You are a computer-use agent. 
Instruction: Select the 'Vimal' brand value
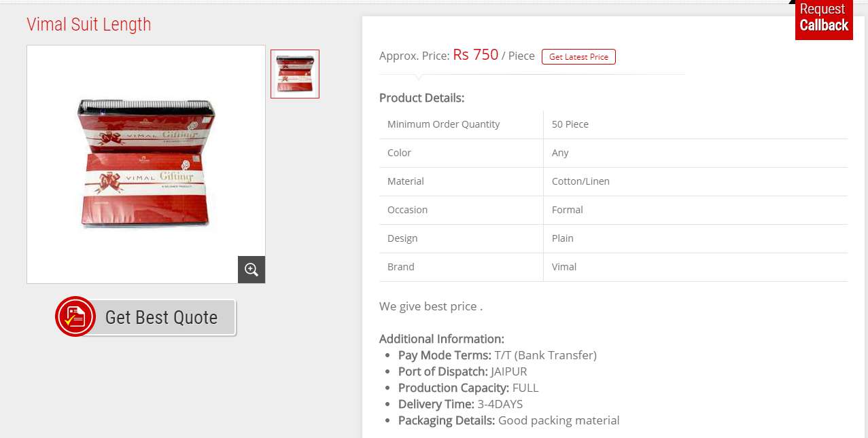coord(564,267)
